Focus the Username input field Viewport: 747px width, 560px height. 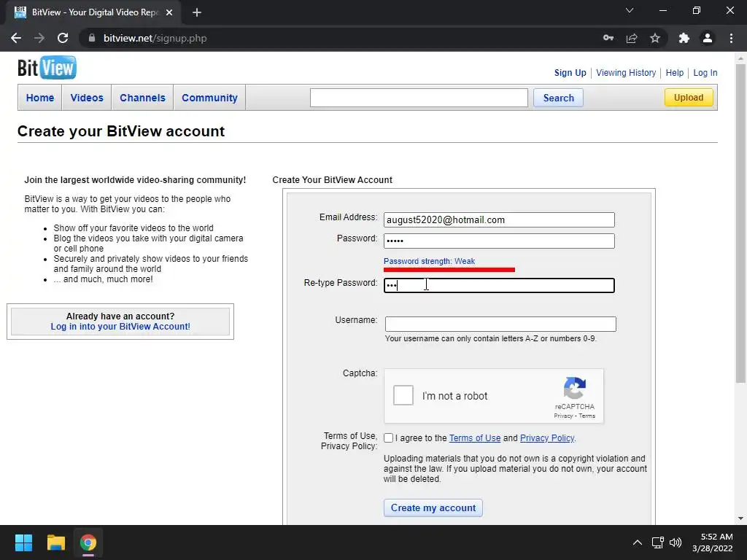(x=500, y=324)
